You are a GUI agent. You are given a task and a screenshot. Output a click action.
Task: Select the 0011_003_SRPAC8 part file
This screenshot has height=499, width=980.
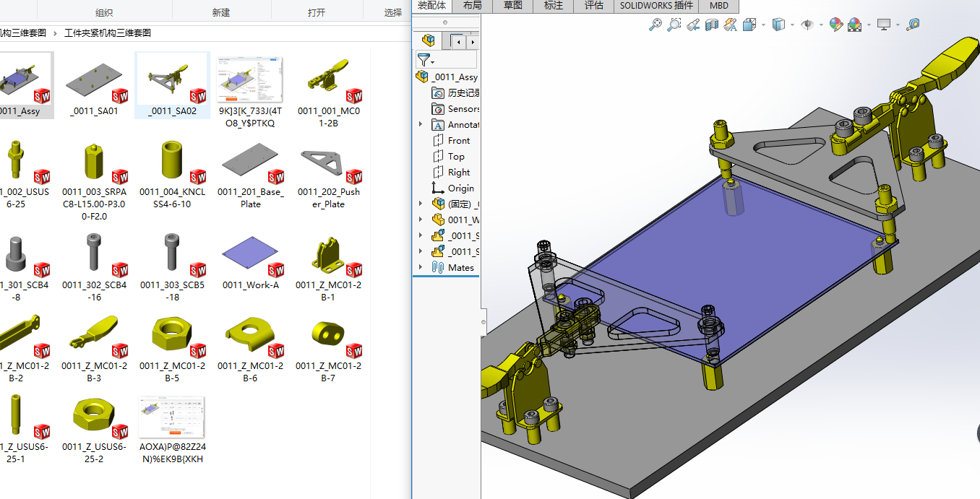[x=94, y=179]
